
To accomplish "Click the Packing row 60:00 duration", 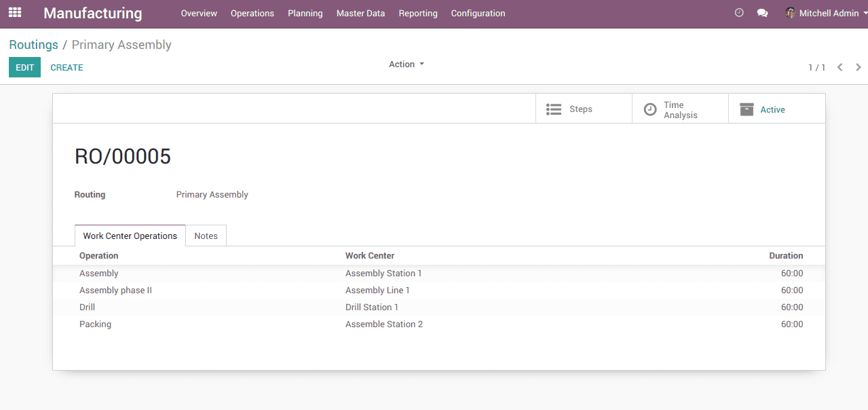I will pos(792,324).
